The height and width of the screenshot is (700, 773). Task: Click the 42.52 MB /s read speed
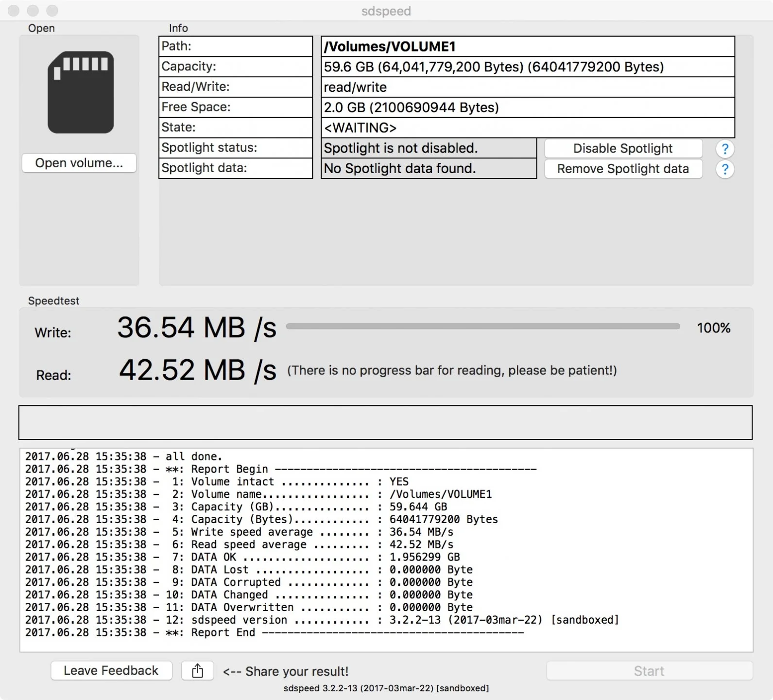pyautogui.click(x=198, y=370)
